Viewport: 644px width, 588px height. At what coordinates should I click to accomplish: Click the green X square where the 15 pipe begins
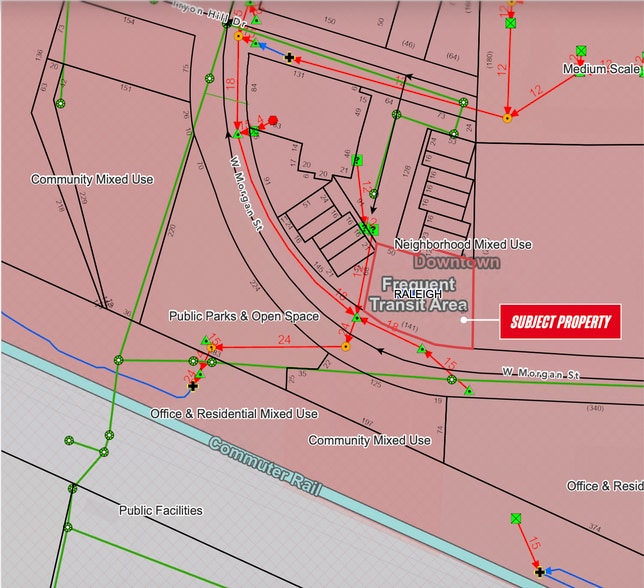tap(516, 518)
